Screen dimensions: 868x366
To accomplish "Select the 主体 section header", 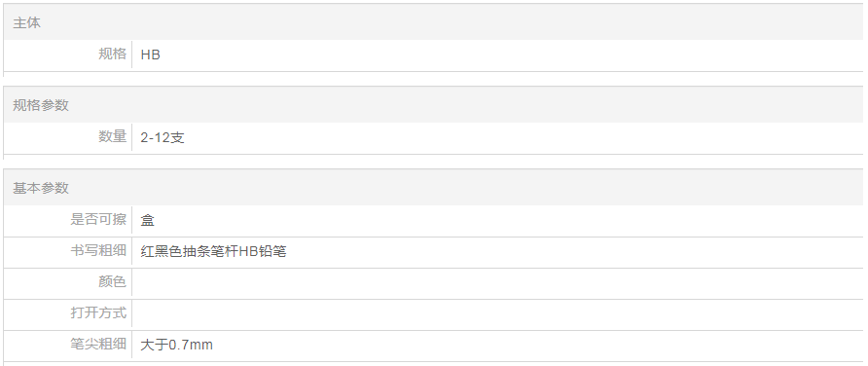I will click(x=26, y=22).
